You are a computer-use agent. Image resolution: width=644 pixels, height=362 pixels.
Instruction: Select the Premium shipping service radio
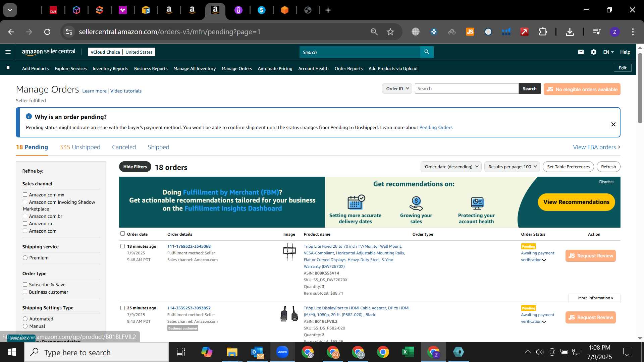click(x=25, y=257)
